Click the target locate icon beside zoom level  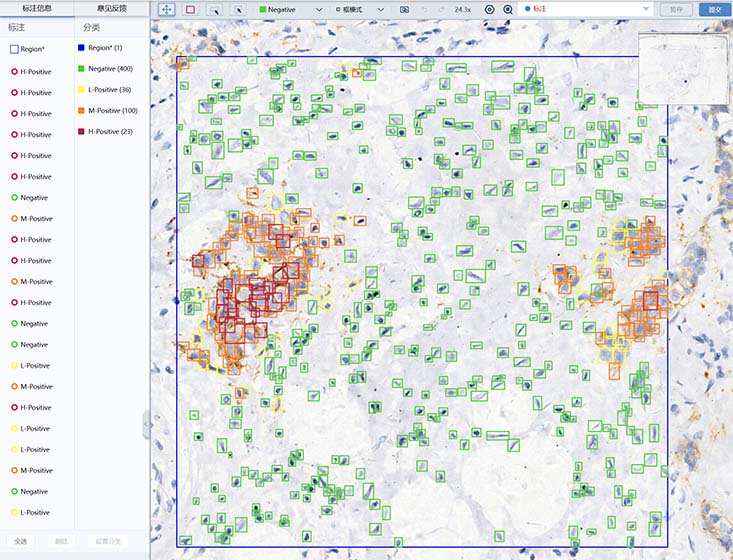[x=489, y=9]
